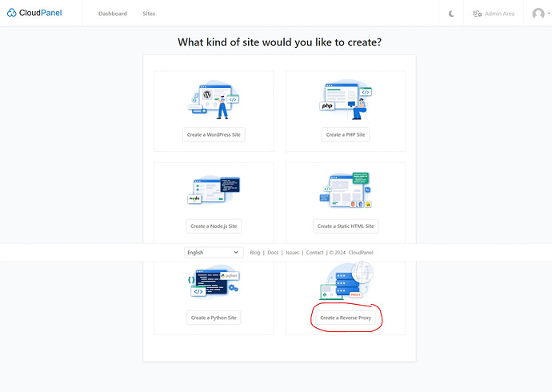Open the Docs footer link
Image resolution: width=552 pixels, height=392 pixels.
[273, 253]
